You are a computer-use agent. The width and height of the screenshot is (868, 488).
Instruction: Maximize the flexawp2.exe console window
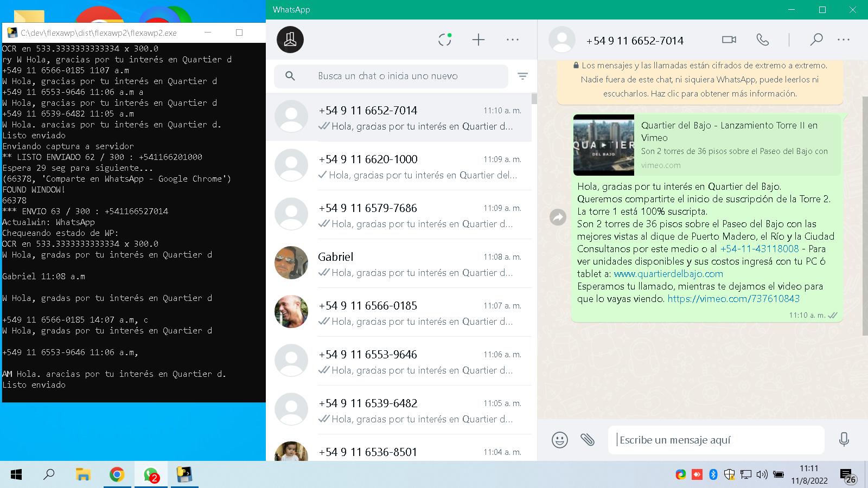coord(239,33)
